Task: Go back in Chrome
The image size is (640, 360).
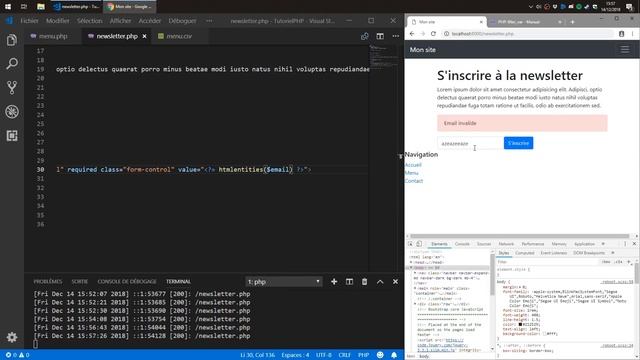Action: [x=412, y=34]
